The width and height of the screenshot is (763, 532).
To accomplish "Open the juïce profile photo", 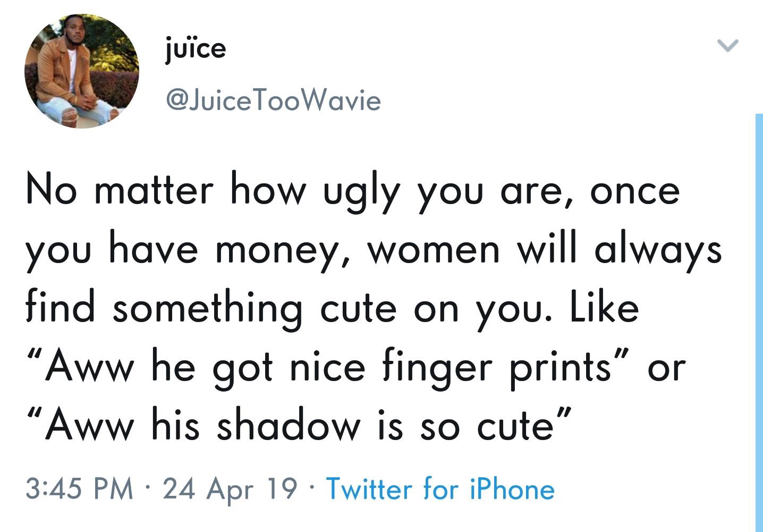I will (x=81, y=71).
